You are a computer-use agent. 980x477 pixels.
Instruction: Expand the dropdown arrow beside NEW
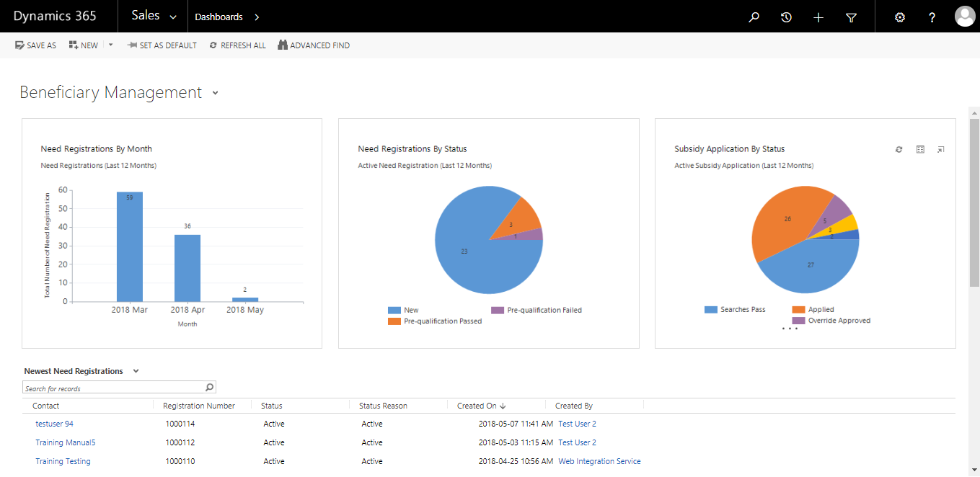coord(110,45)
